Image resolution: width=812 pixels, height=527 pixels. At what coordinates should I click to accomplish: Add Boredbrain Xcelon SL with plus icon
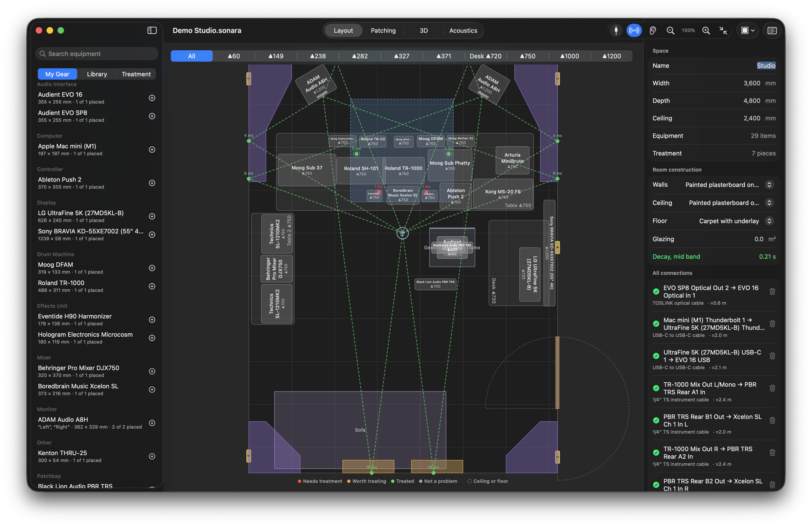point(152,389)
